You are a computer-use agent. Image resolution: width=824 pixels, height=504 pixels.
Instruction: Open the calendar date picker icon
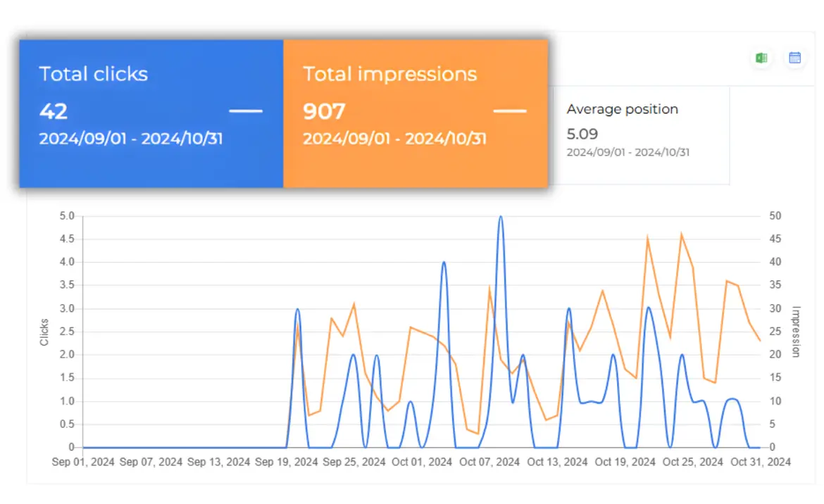point(794,58)
